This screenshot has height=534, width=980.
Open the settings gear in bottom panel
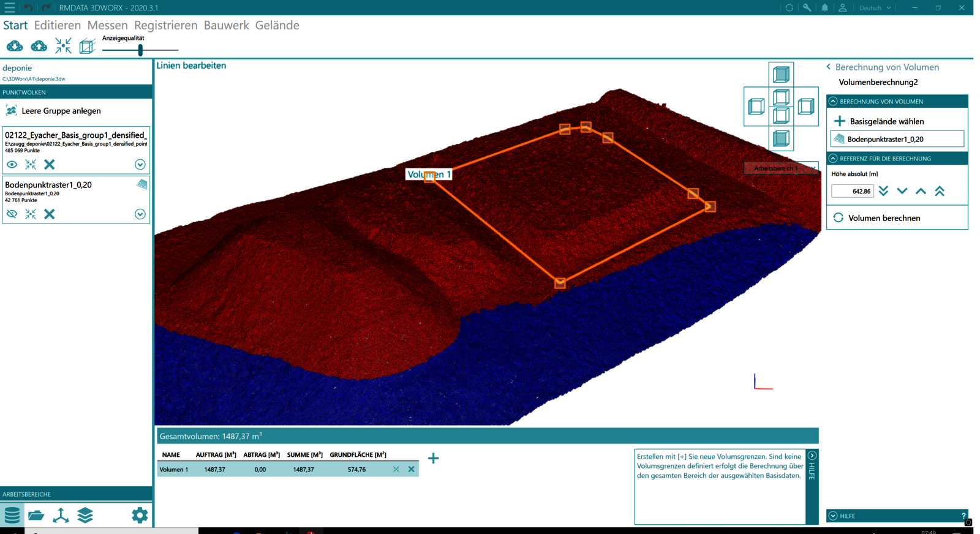click(x=140, y=515)
